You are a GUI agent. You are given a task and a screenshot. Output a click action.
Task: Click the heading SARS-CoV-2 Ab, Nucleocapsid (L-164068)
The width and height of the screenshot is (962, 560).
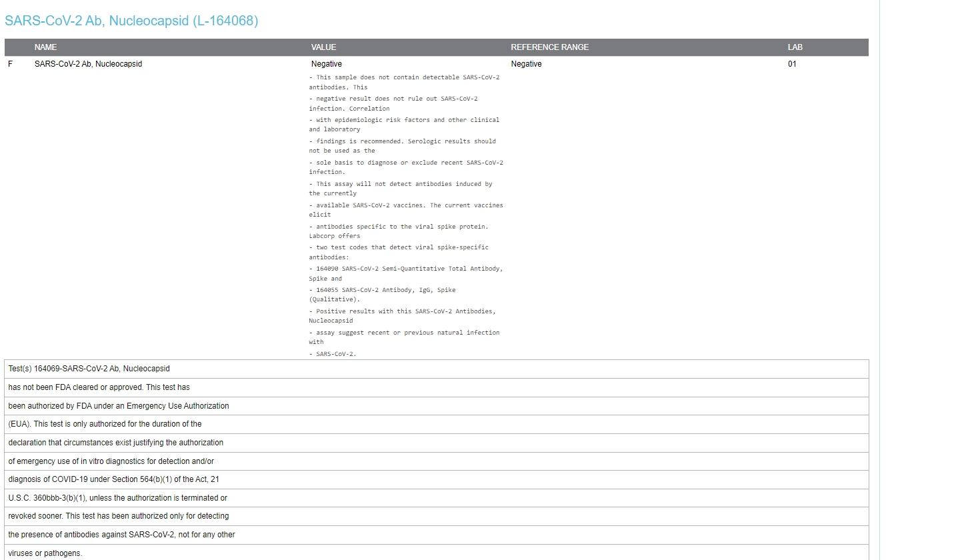pyautogui.click(x=131, y=21)
